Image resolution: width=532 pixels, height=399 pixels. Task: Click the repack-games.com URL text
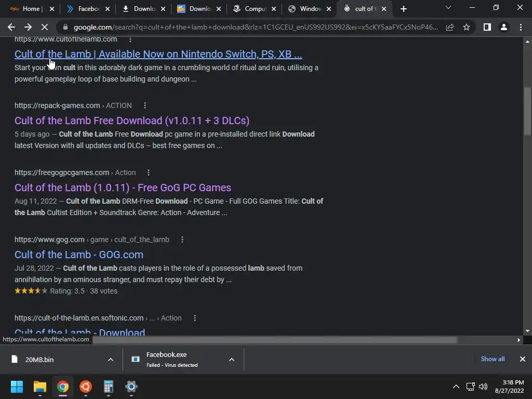coord(57,105)
